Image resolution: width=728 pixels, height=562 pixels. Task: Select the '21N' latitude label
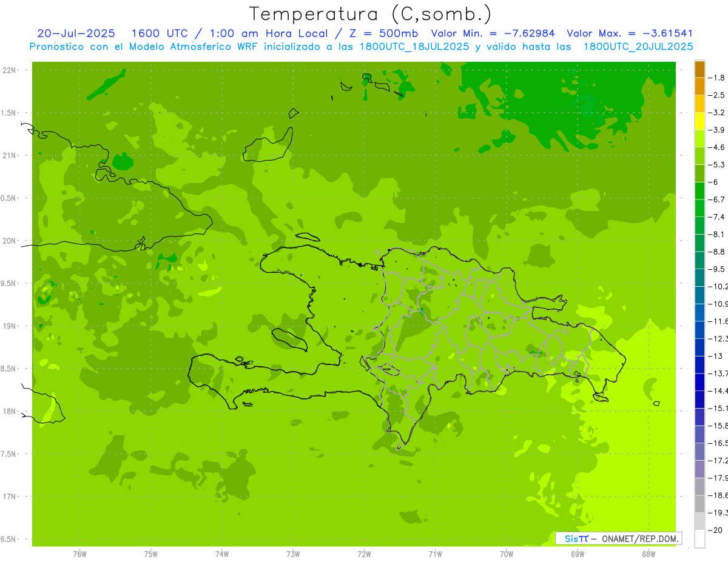[9, 155]
